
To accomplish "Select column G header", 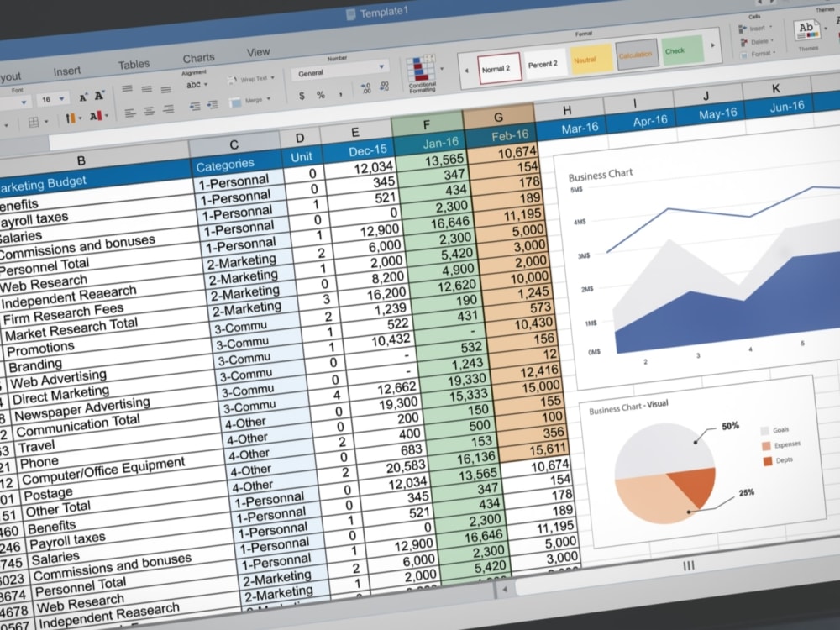I will tap(498, 118).
